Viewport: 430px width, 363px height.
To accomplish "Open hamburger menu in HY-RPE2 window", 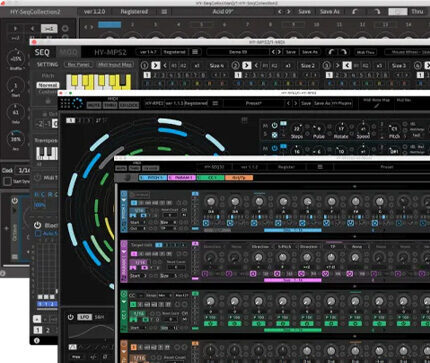I will (x=215, y=103).
